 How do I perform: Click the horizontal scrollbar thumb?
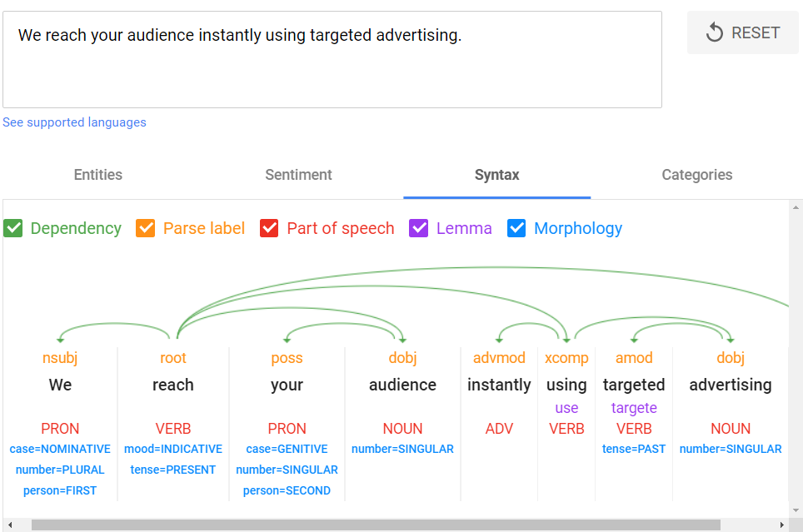[x=375, y=525]
